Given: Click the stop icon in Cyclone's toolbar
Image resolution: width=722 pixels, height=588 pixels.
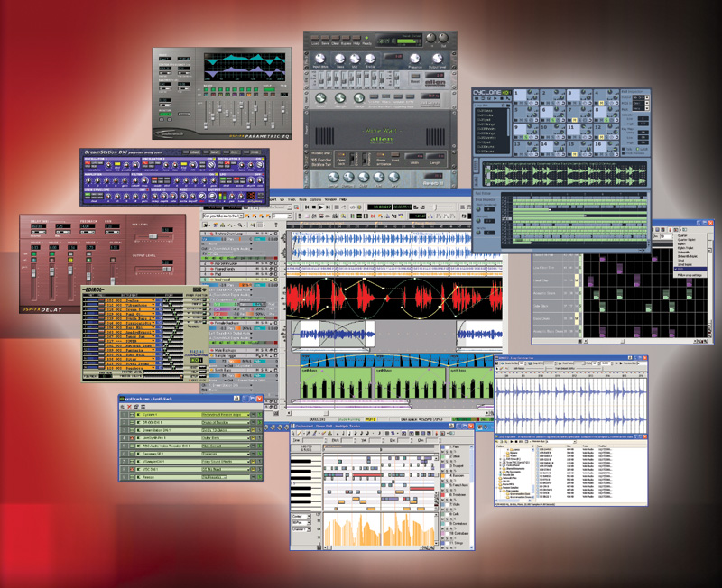Looking at the screenshot, I should 500,98.
